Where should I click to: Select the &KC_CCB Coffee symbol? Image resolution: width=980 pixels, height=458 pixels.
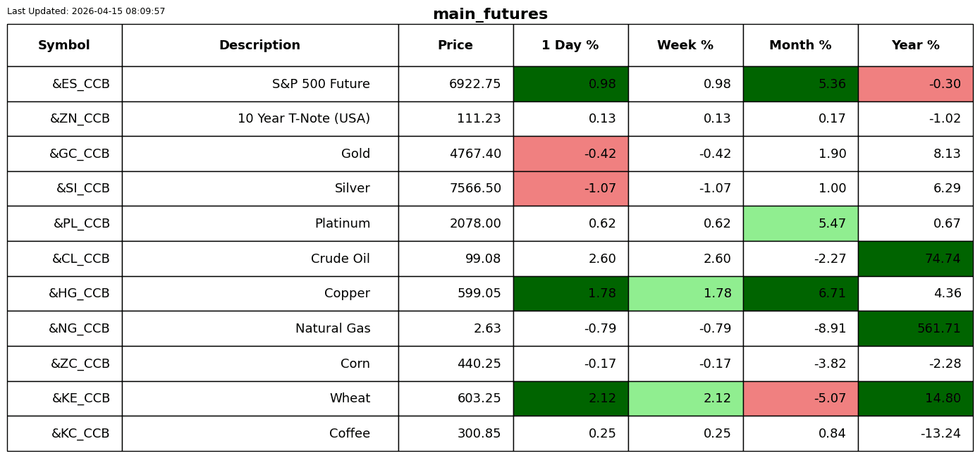pyautogui.click(x=80, y=433)
